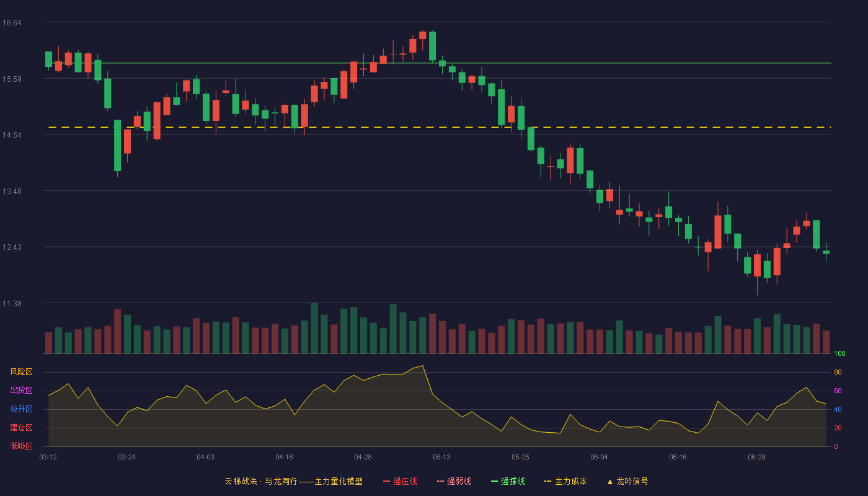The width and height of the screenshot is (868, 496).
Task: Click the 03-12 date axis label
Action: tap(48, 457)
